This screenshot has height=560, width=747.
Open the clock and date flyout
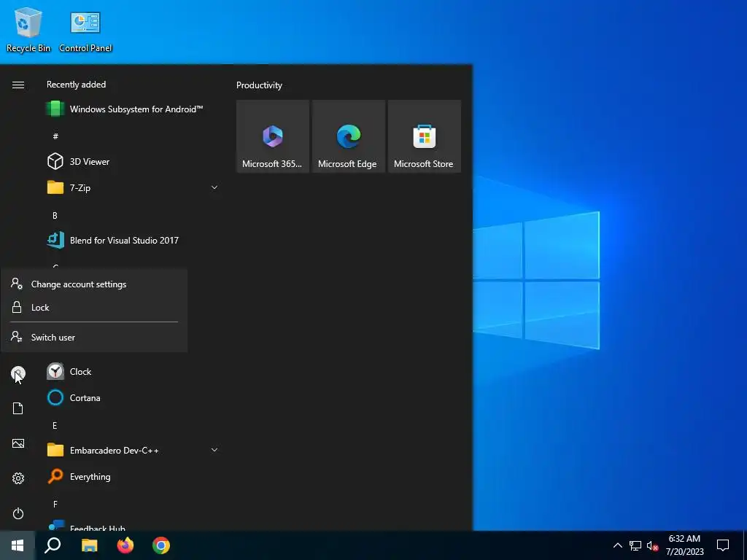click(x=684, y=545)
